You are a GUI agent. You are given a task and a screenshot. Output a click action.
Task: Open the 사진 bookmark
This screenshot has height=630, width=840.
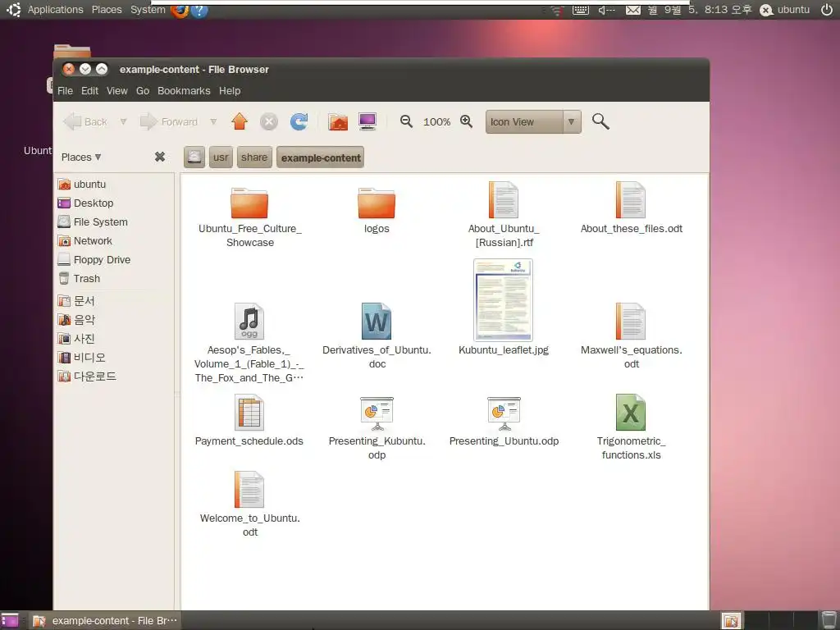pyautogui.click(x=115, y=339)
